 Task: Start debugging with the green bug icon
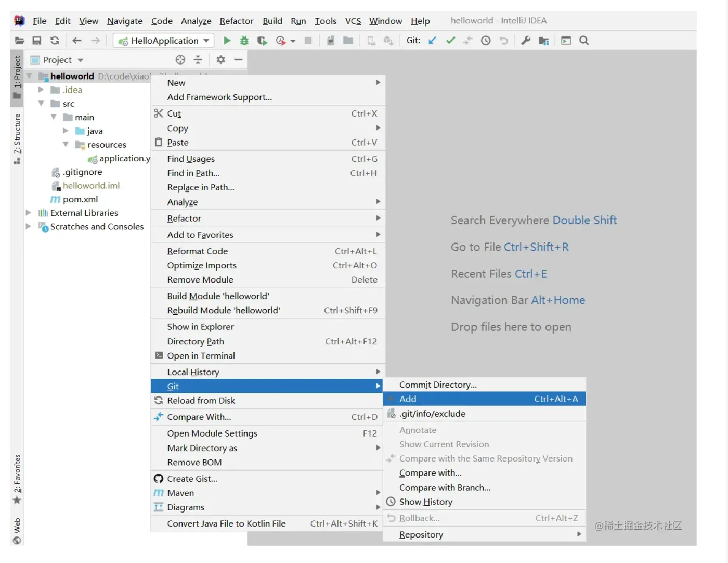244,41
